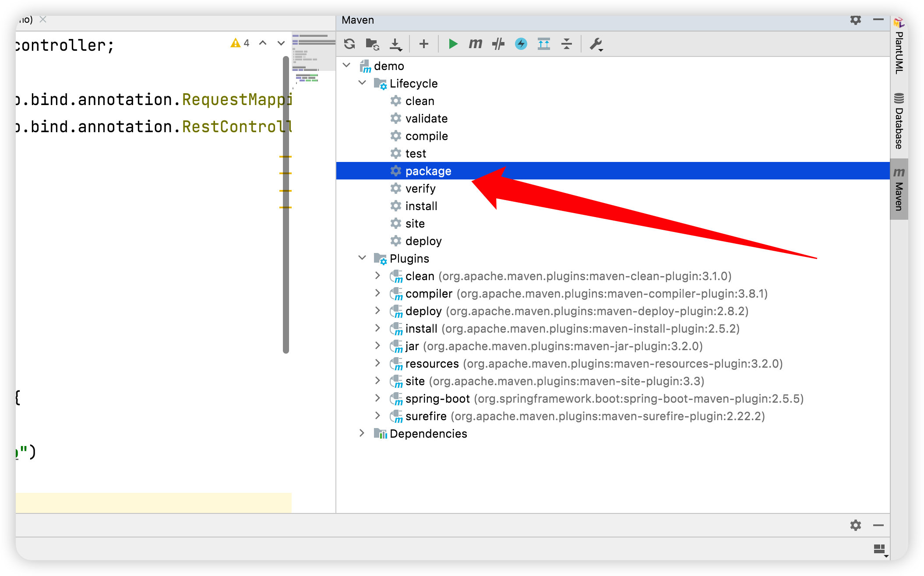Image resolution: width=924 pixels, height=576 pixels.
Task: Click the editor vertical scrollbar
Action: tap(286, 205)
